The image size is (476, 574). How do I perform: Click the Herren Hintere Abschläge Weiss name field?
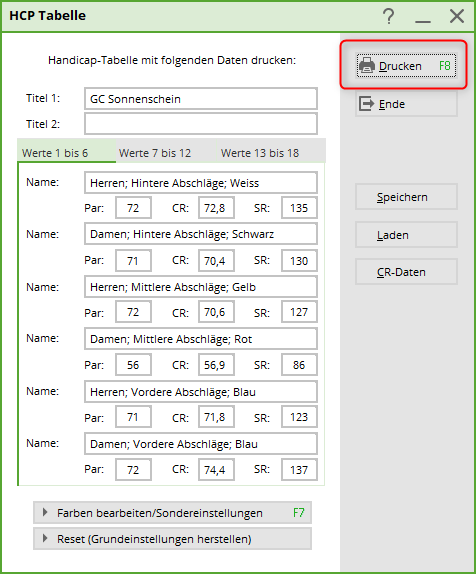click(x=201, y=183)
